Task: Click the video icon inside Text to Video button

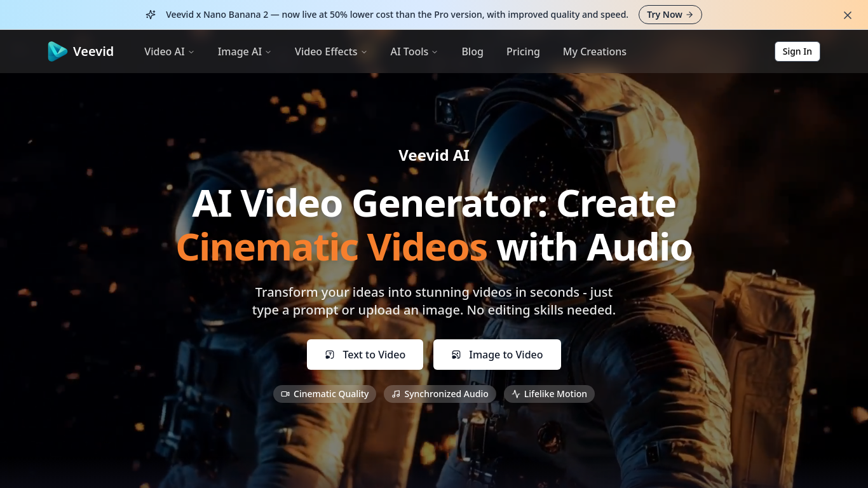Action: click(329, 355)
